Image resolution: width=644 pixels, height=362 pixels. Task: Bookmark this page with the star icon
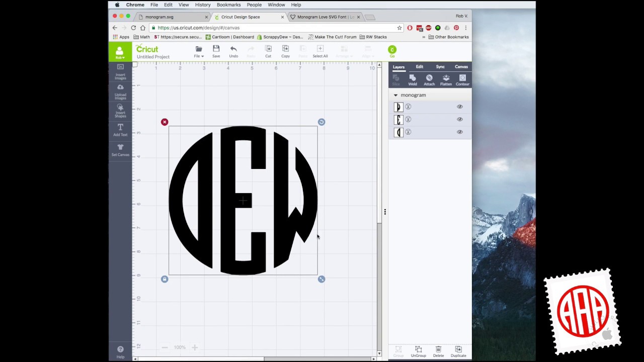click(x=399, y=28)
